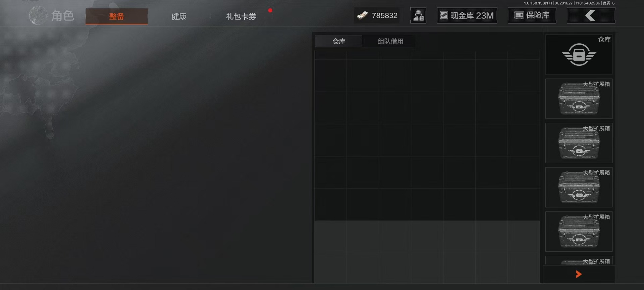Switch to the 整备 tab
Image resolution: width=644 pixels, height=290 pixels.
click(x=117, y=16)
